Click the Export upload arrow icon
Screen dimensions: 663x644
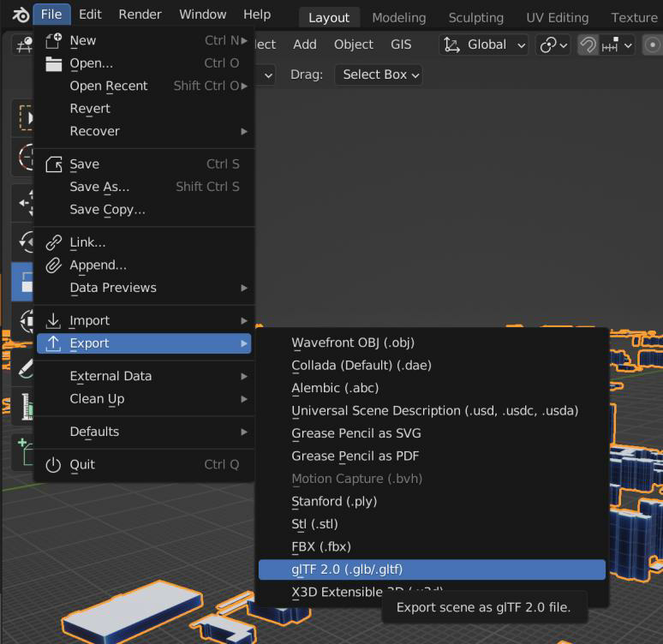[x=53, y=343]
